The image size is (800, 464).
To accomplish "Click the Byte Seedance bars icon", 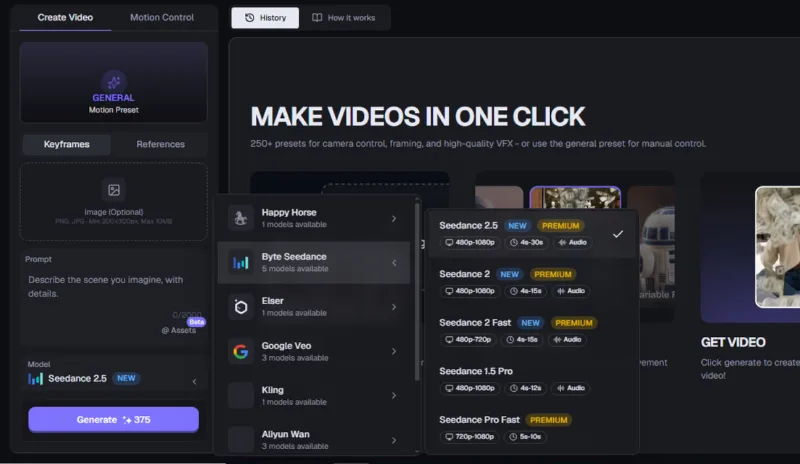I will click(x=241, y=262).
